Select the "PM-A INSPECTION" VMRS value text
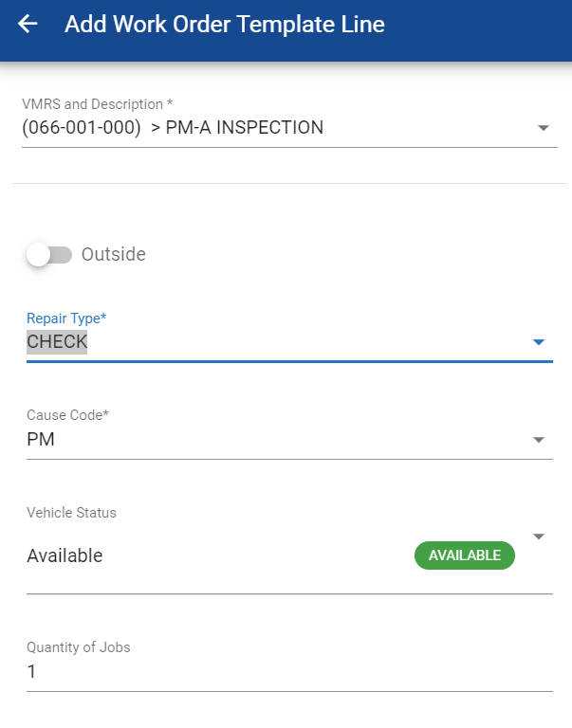This screenshot has height=728, width=572. coord(244,127)
